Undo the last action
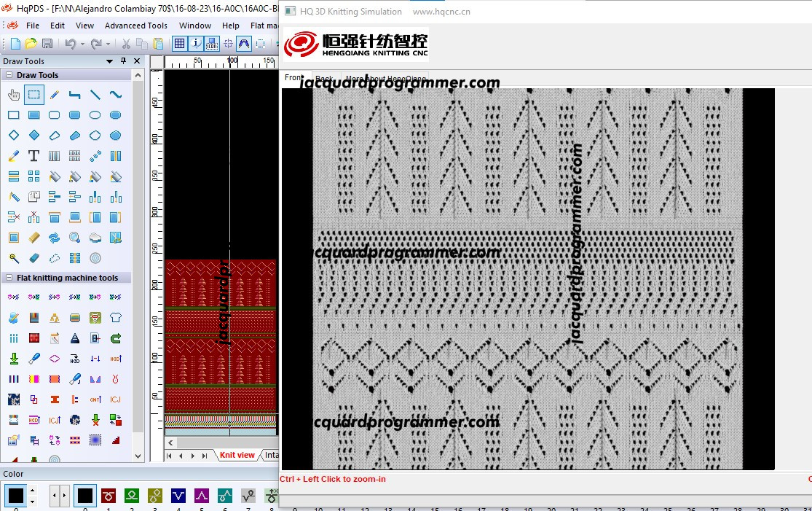The width and height of the screenshot is (812, 511). click(x=71, y=44)
